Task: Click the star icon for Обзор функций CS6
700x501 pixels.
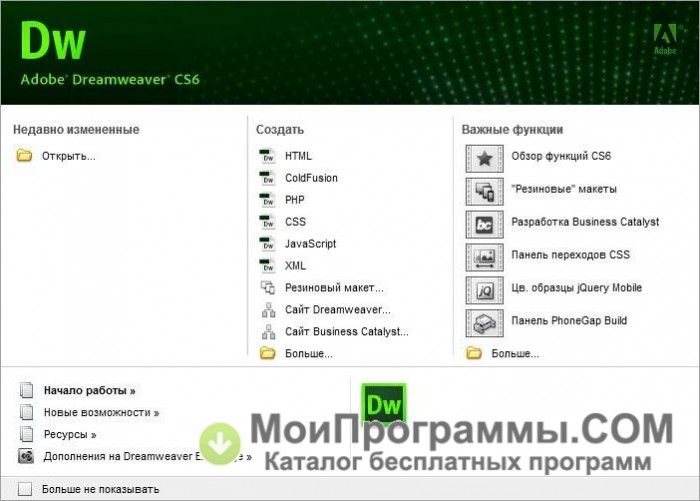Action: [x=484, y=159]
